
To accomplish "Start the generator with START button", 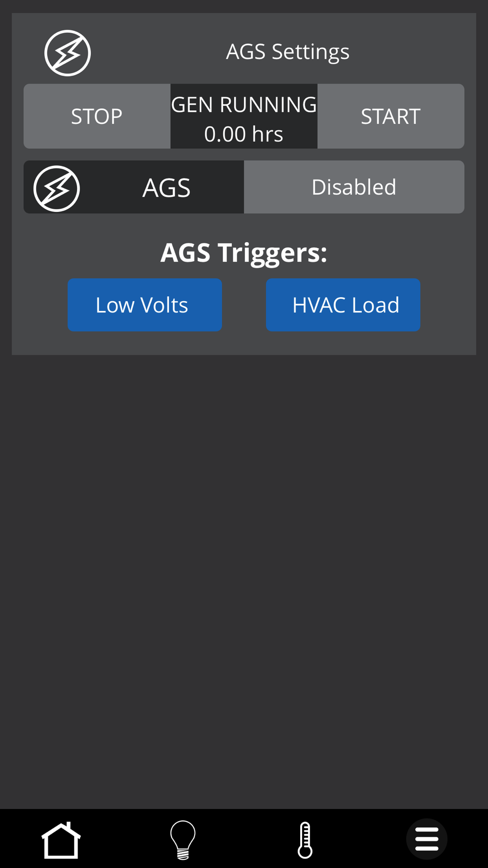I will click(391, 116).
